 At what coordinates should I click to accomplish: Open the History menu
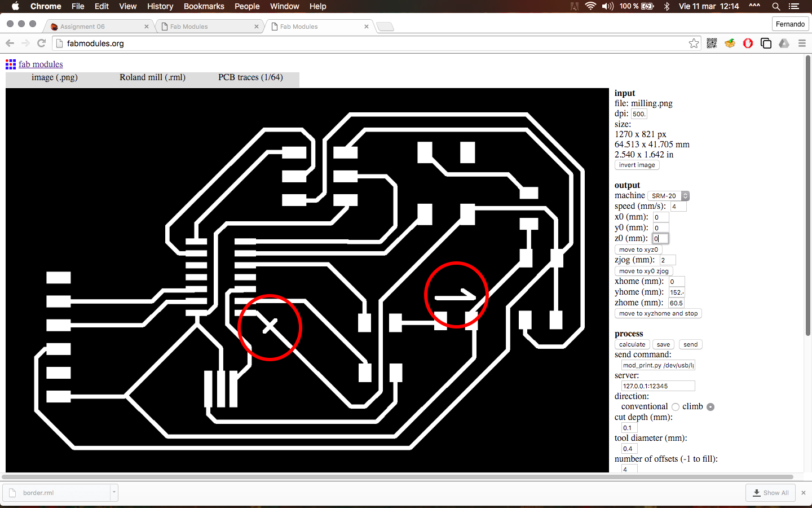click(160, 6)
